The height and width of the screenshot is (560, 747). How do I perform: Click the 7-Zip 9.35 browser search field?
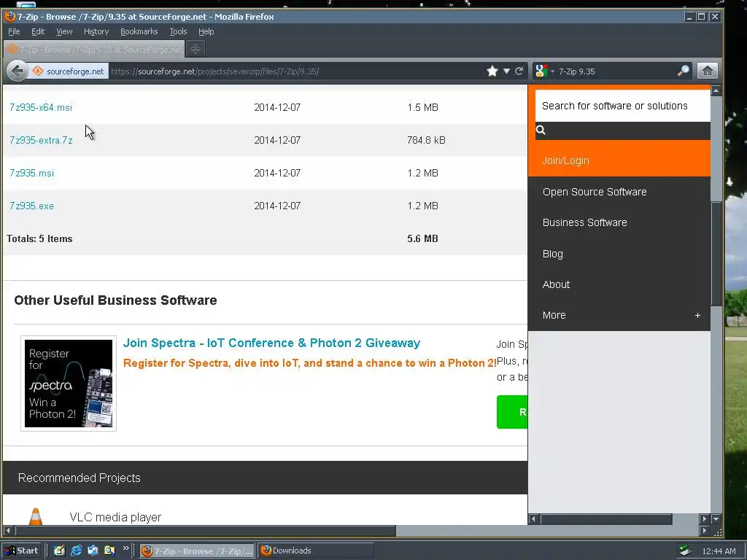[x=614, y=71]
